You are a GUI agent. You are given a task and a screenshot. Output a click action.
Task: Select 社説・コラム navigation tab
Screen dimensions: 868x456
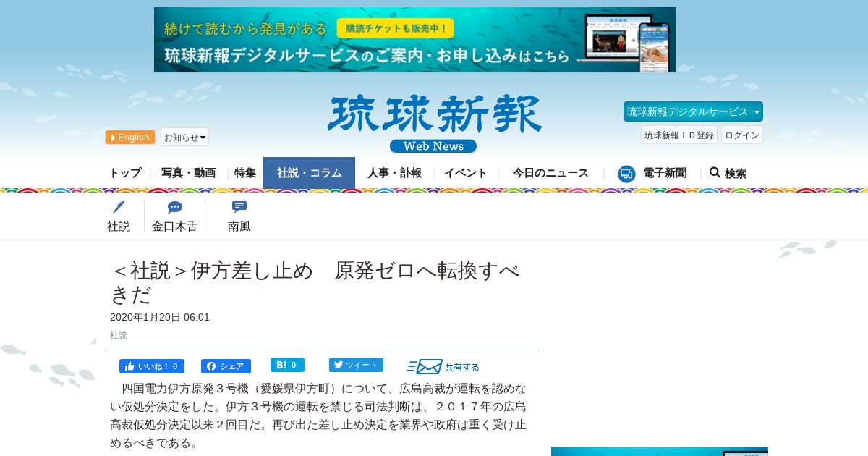(x=309, y=173)
